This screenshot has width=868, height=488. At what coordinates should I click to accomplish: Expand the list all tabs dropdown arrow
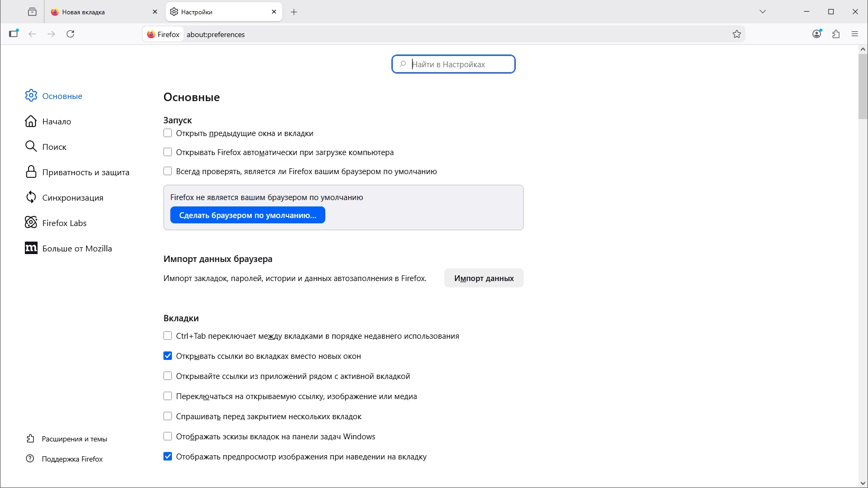pyautogui.click(x=763, y=12)
